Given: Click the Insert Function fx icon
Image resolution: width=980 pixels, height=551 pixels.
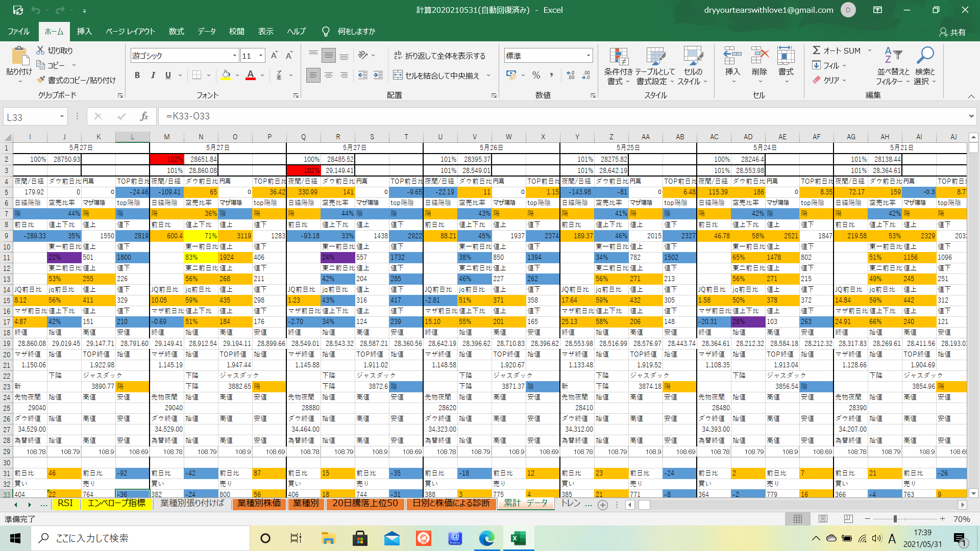Looking at the screenshot, I should (144, 116).
